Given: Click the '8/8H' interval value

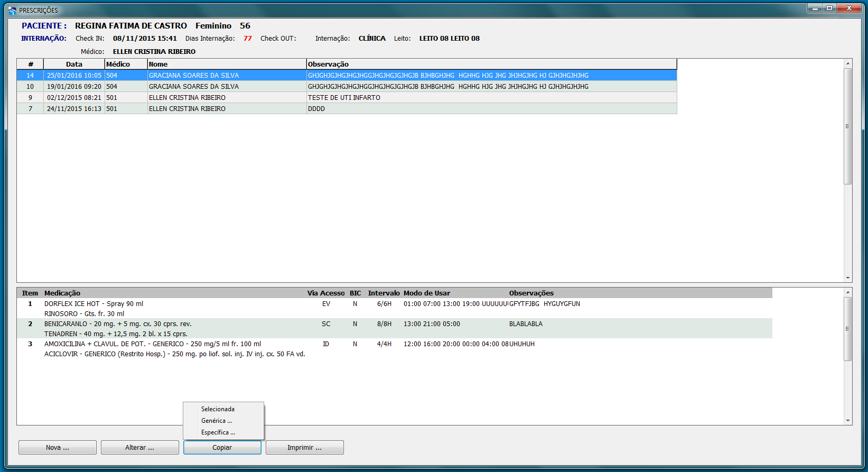Looking at the screenshot, I should pos(384,324).
